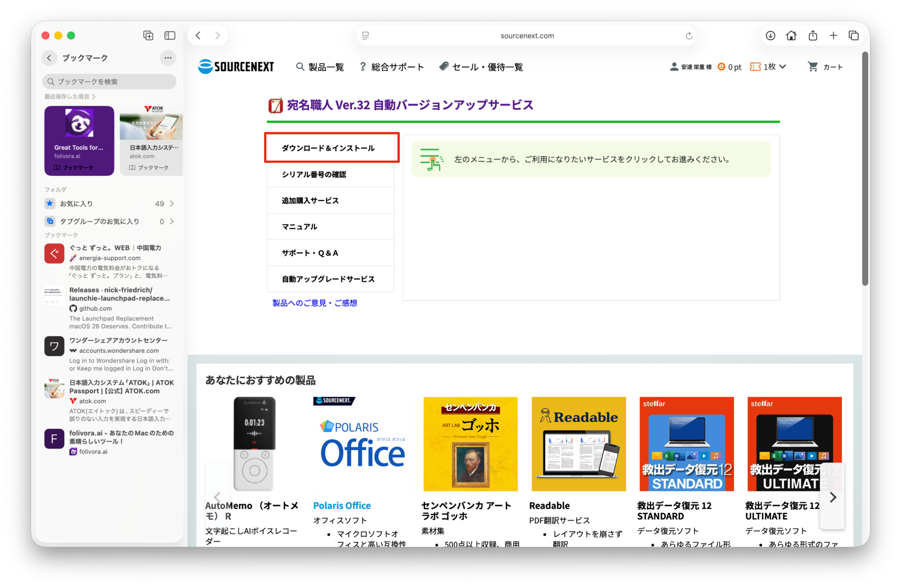Click the page vertical scrollbar
The width and height of the screenshot is (901, 588).
pos(865,169)
